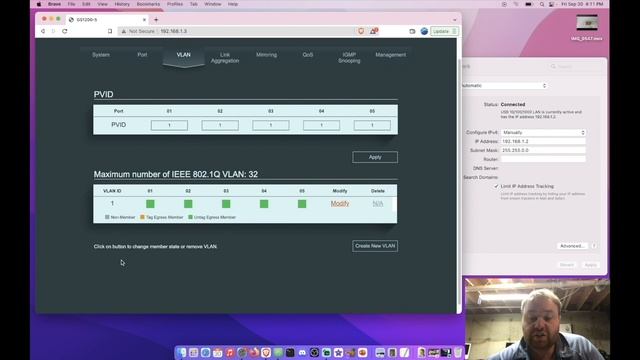The image size is (640, 360).
Task: Click Revert in the Network window
Action: coord(567,265)
